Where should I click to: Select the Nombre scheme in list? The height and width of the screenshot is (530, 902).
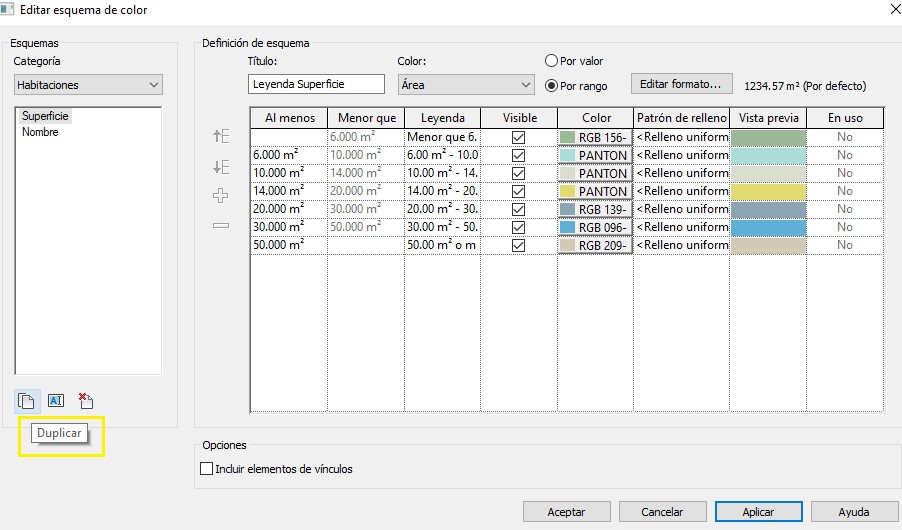point(40,132)
